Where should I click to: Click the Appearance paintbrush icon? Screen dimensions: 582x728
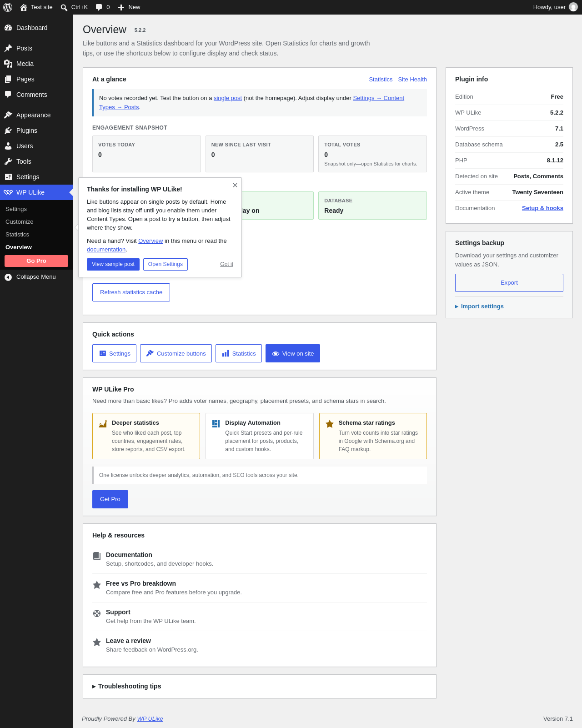tap(8, 115)
